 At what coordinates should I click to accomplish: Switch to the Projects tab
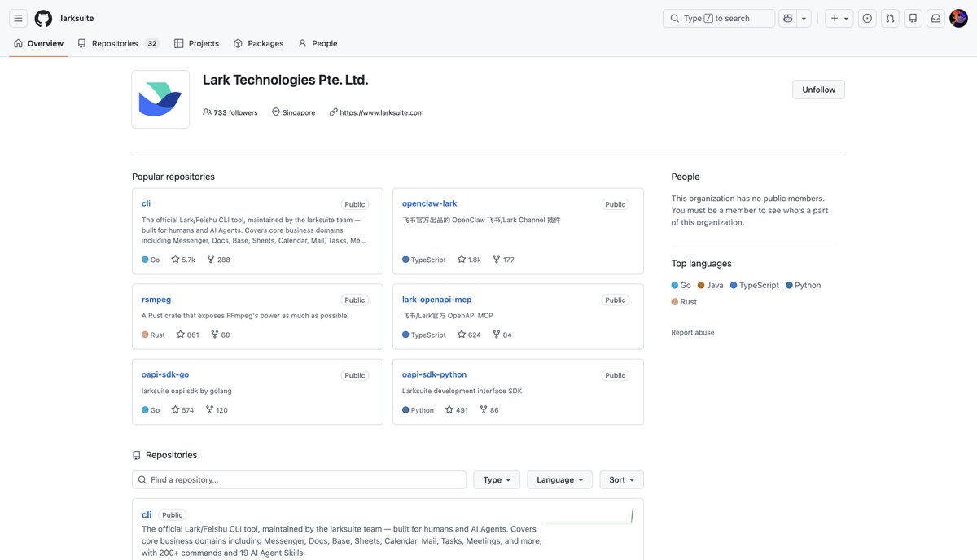coord(196,43)
